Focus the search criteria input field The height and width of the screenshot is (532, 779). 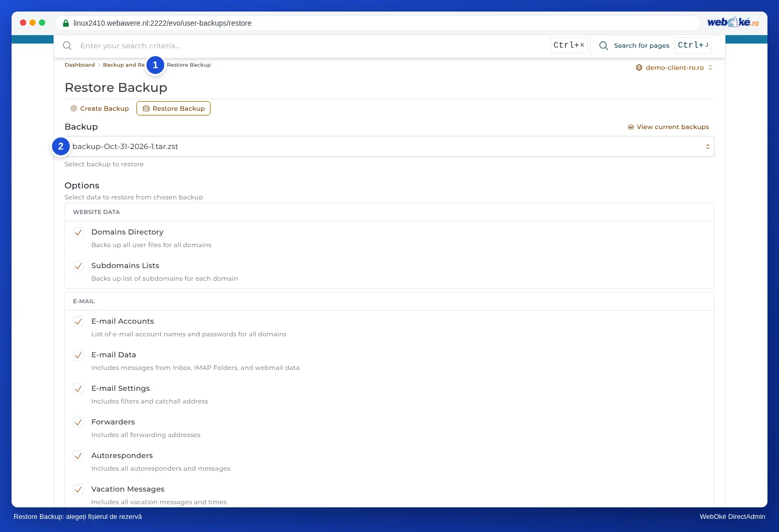[313, 46]
